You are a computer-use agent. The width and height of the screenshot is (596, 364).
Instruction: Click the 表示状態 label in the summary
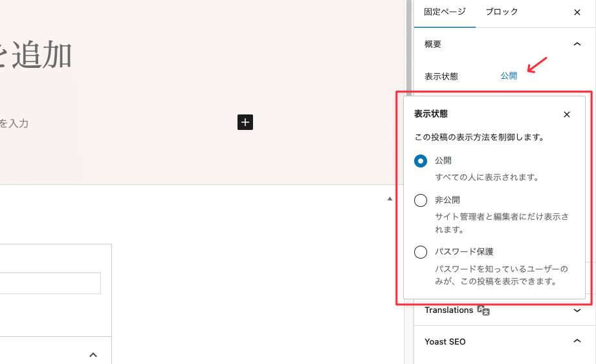pyautogui.click(x=441, y=76)
